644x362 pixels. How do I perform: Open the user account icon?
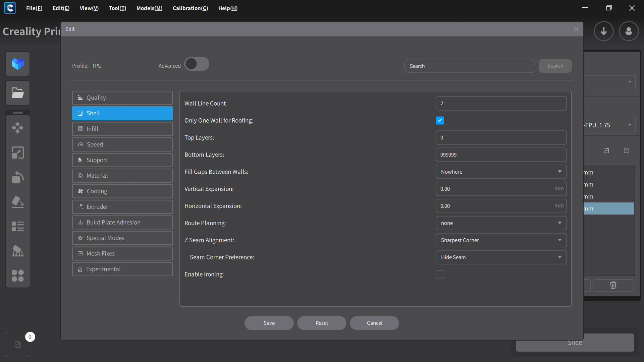point(629,31)
